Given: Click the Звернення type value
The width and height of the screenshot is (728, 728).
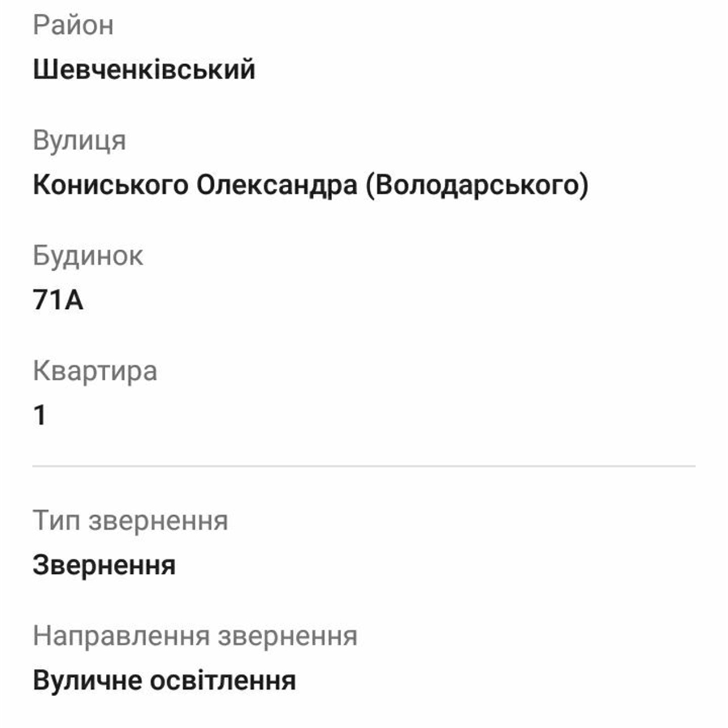Looking at the screenshot, I should coord(104,565).
